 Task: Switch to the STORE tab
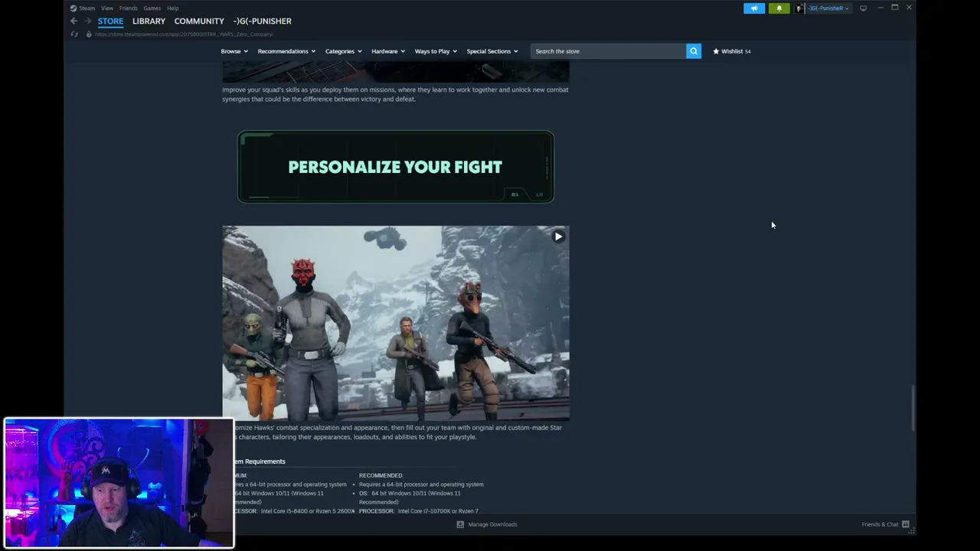(110, 21)
